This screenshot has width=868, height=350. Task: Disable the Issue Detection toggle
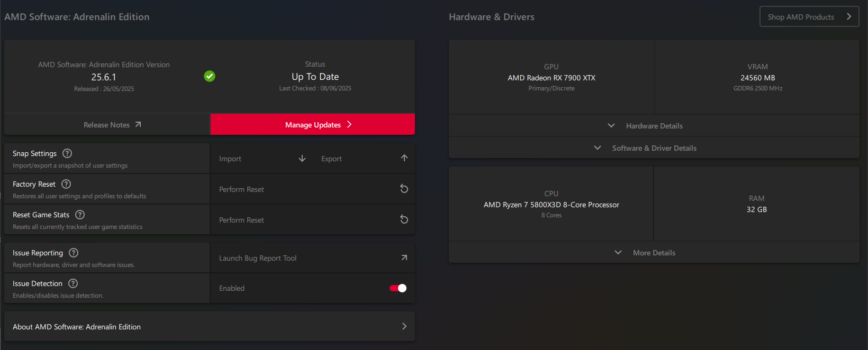tap(398, 288)
